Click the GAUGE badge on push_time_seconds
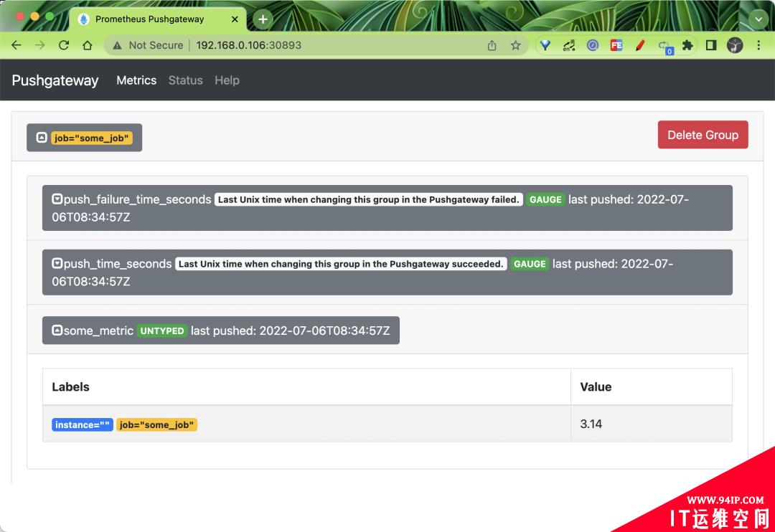Screen dimensions: 775x532 530,264
